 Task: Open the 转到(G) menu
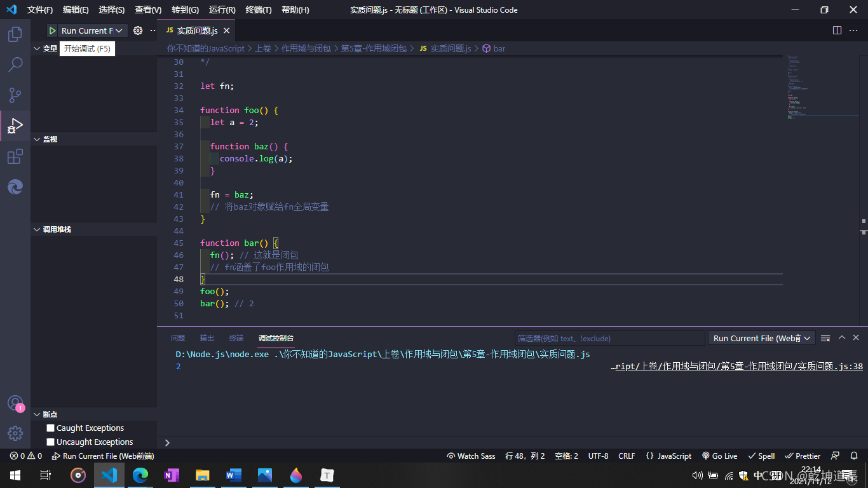pos(185,10)
